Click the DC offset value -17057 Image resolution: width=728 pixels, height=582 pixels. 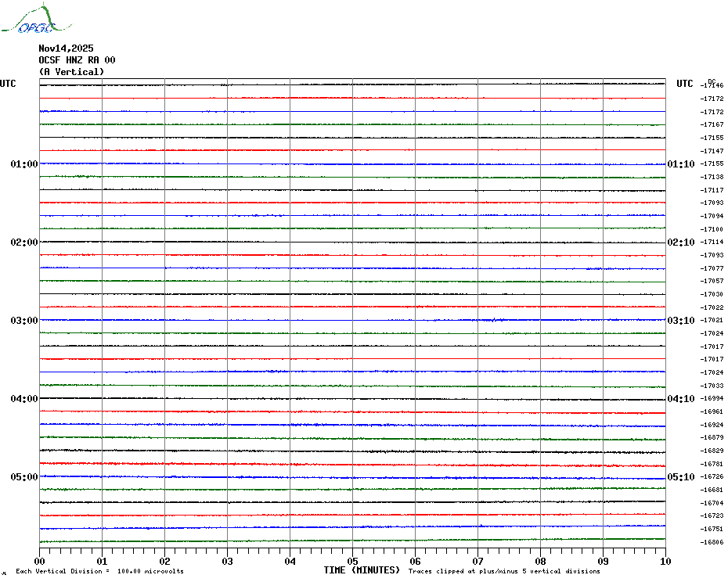click(712, 281)
